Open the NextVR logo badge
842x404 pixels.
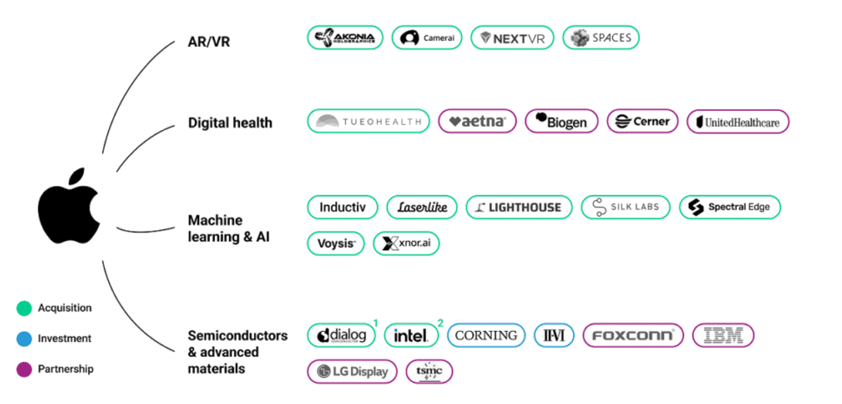coord(512,38)
